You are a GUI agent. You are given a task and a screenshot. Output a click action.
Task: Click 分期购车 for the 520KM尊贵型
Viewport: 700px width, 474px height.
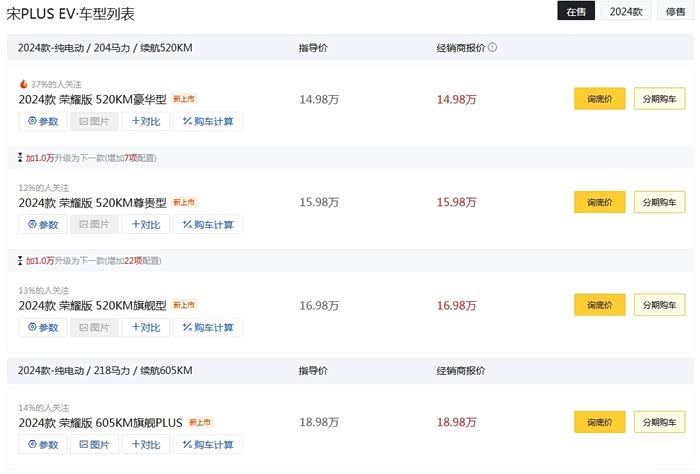click(x=659, y=202)
